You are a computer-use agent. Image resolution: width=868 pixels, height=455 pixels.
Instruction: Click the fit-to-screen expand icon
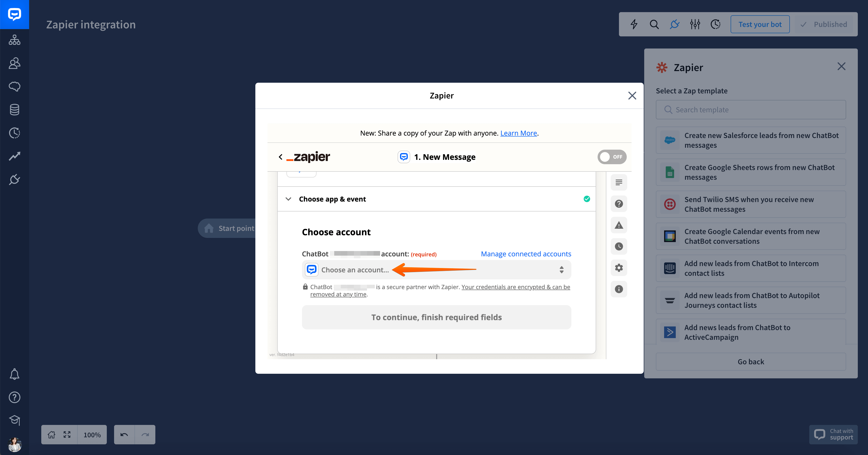coord(67,434)
